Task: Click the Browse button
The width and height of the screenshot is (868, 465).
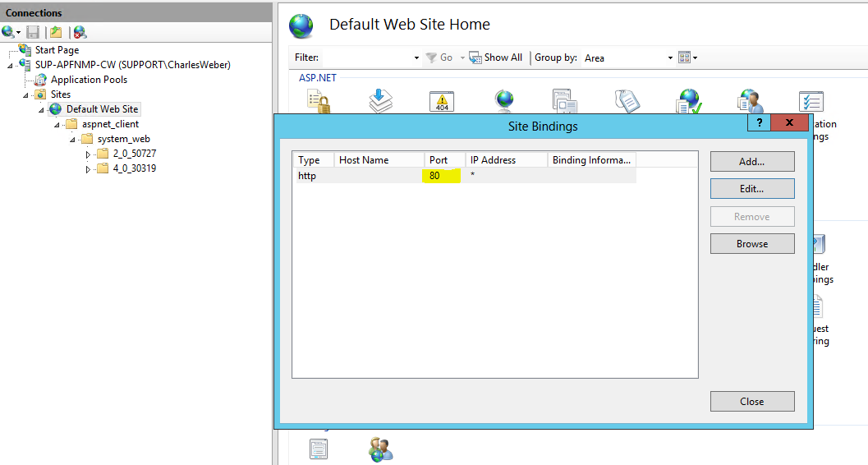Action: tap(752, 243)
